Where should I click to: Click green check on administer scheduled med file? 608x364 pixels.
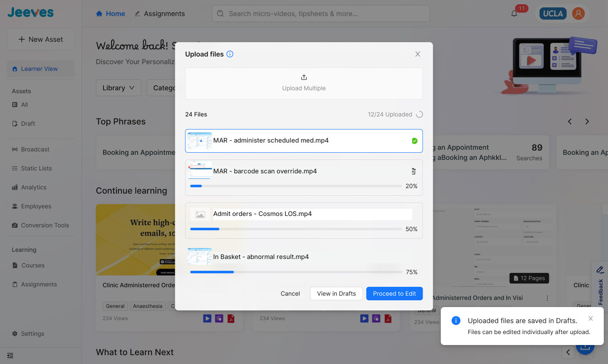[415, 141]
